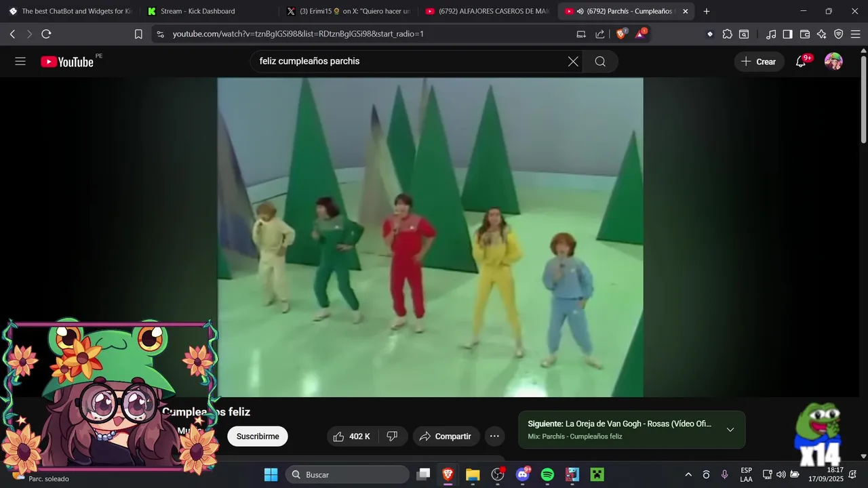The width and height of the screenshot is (868, 488).
Task: Switch to Alfajores Caseros tab
Action: 487,12
